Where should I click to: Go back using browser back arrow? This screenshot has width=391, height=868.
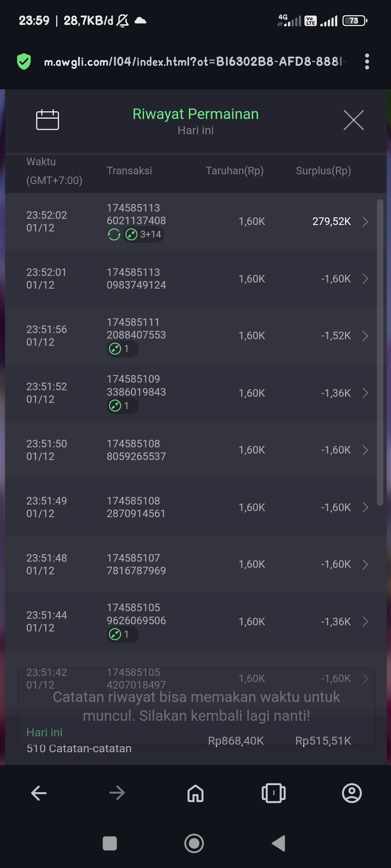tap(39, 793)
